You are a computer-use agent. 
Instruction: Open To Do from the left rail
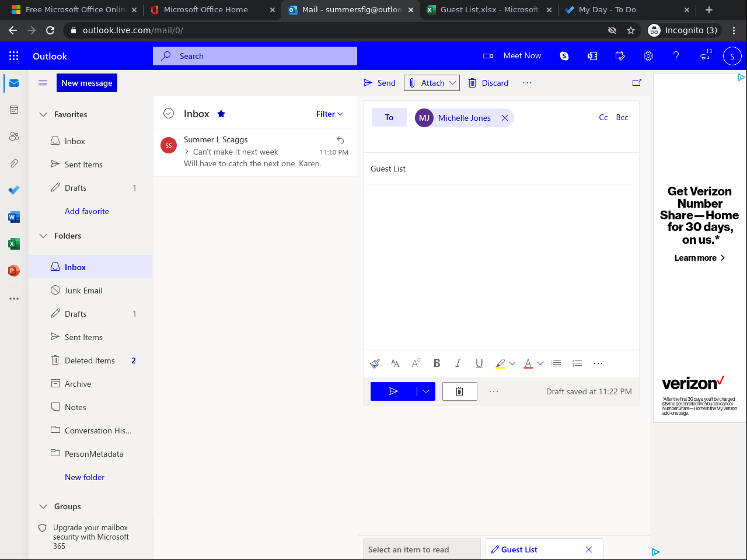[x=14, y=190]
